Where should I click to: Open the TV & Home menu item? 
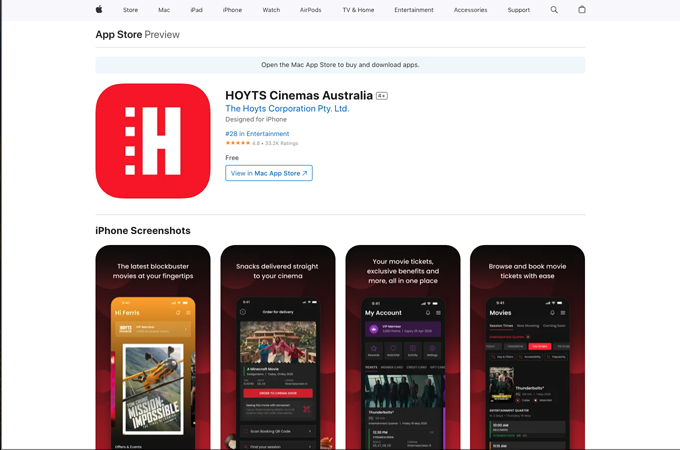(358, 10)
